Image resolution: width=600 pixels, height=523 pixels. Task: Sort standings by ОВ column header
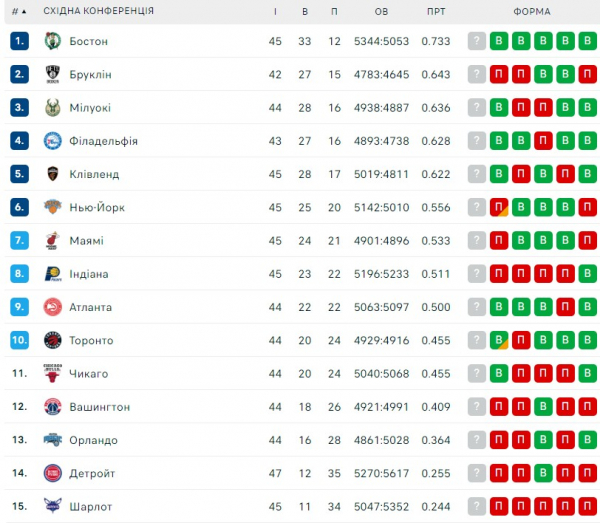click(381, 11)
